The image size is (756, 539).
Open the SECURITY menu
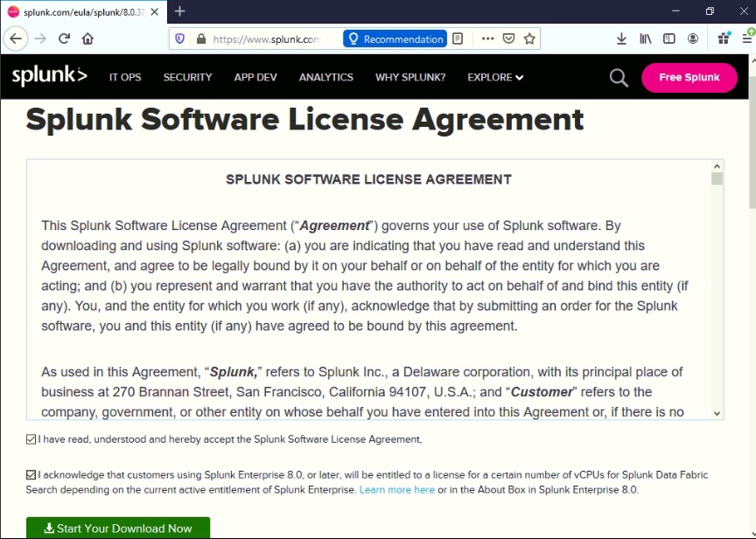tap(187, 77)
